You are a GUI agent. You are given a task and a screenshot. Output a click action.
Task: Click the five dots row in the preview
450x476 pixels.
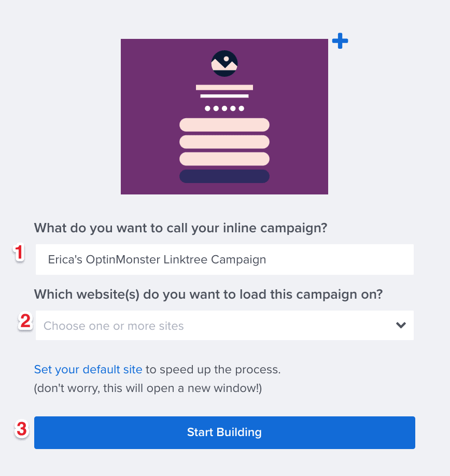tap(224, 108)
